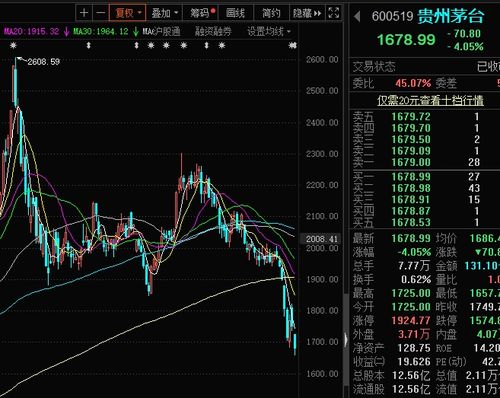
Task: Click the 2600.00 price axis label
Action: click(322, 59)
